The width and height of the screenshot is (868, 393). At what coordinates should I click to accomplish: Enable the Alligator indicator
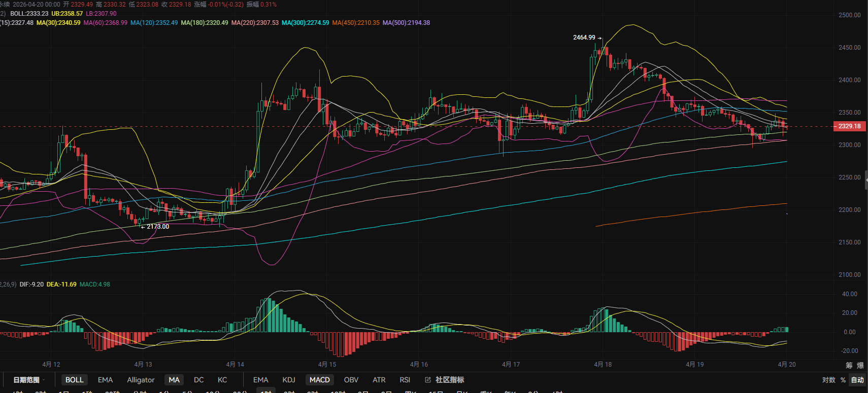(x=141, y=380)
